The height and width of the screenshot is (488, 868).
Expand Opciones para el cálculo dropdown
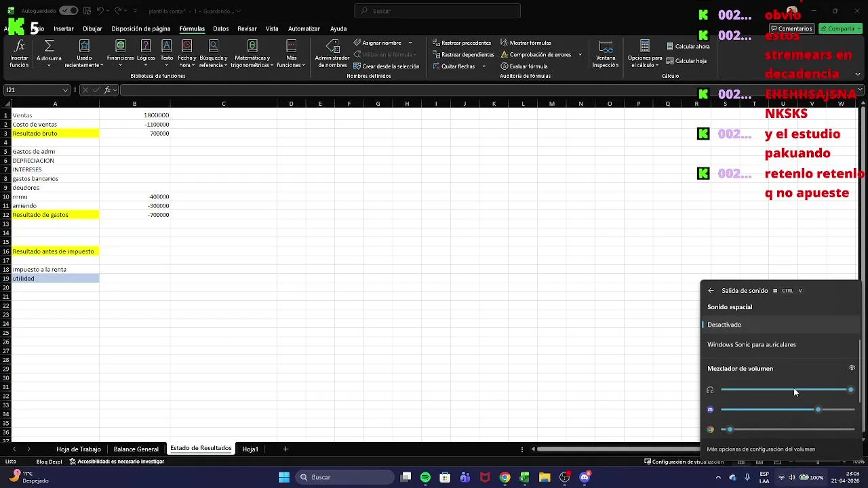click(x=644, y=53)
